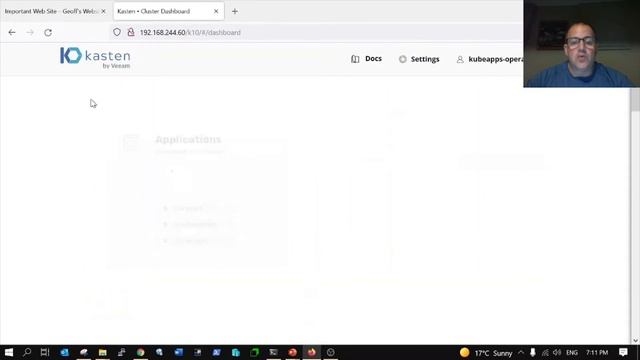Image resolution: width=640 pixels, height=360 pixels.
Task: Go forward in browser history
Action: (x=30, y=32)
